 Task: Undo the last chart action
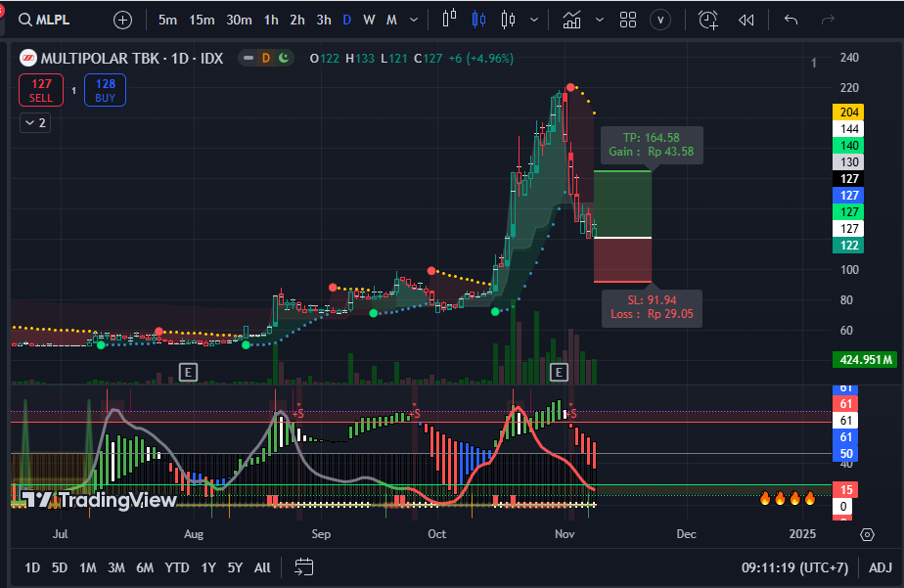(x=791, y=21)
